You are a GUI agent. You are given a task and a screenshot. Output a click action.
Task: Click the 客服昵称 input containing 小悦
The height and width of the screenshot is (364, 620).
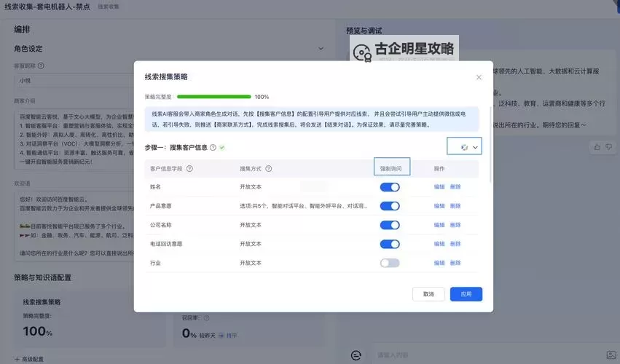(x=74, y=80)
